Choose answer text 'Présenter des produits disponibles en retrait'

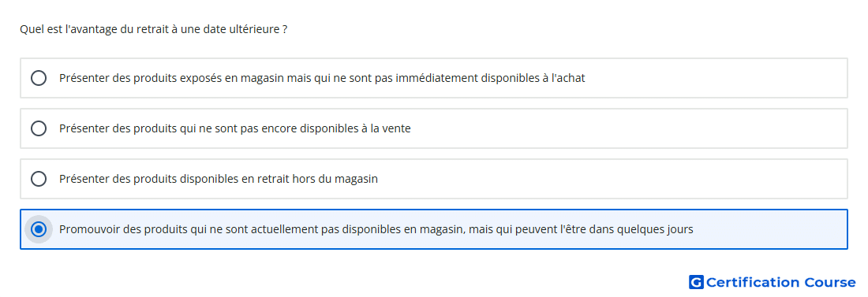(174, 179)
